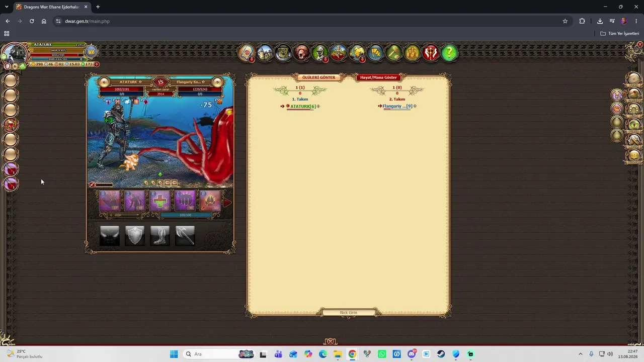Open the yellow flags icon

point(375,52)
